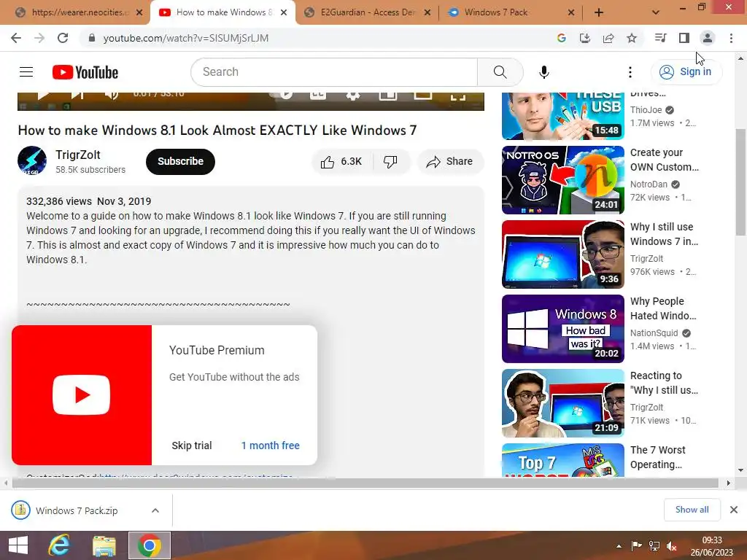Go back with the browser back arrow
The height and width of the screenshot is (560, 747).
coord(16,38)
